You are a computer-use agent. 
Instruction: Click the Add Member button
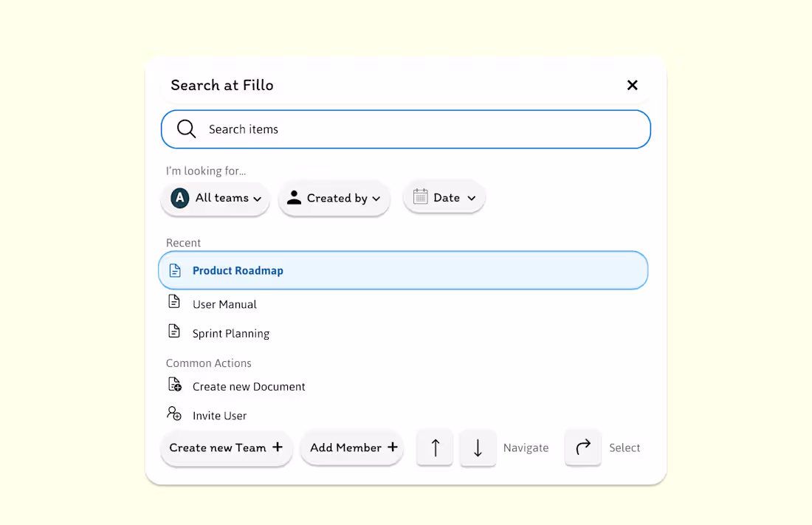(x=352, y=447)
